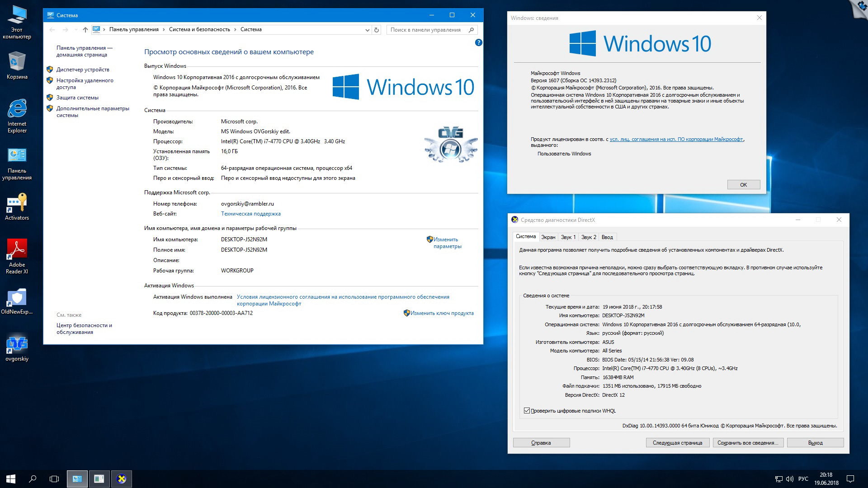The height and width of the screenshot is (488, 868).
Task: Toggle Проверить цифровые подписи WHQL checkbox
Action: [x=527, y=411]
